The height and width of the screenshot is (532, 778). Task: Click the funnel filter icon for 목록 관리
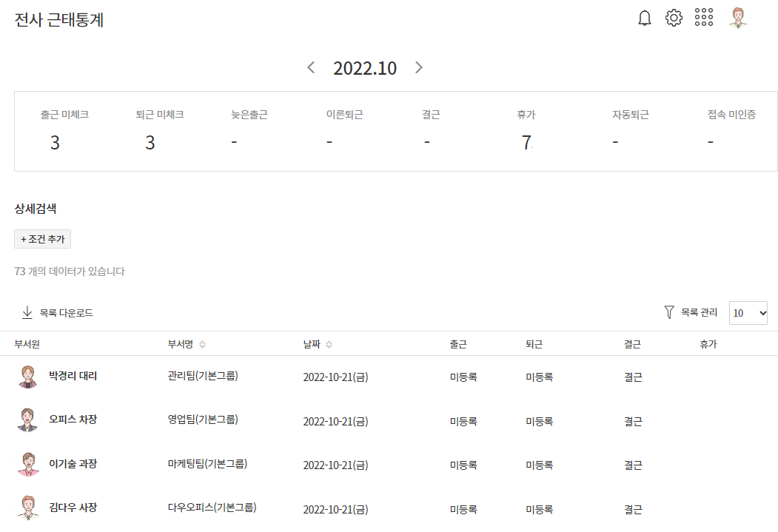click(669, 313)
